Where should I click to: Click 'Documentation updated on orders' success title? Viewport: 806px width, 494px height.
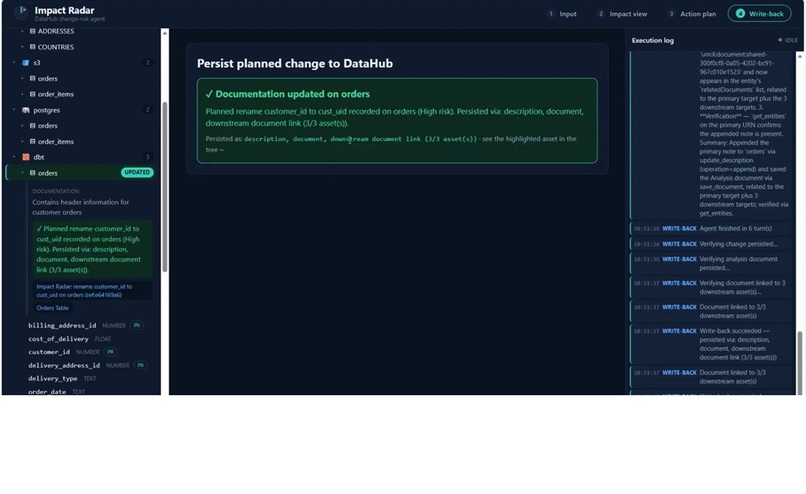[292, 94]
